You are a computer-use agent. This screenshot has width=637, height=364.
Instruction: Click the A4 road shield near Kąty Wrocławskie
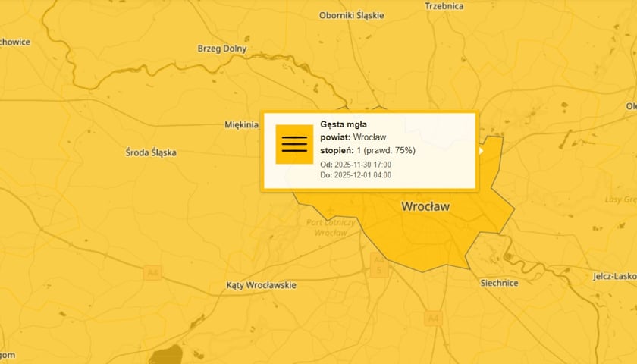coord(152,272)
